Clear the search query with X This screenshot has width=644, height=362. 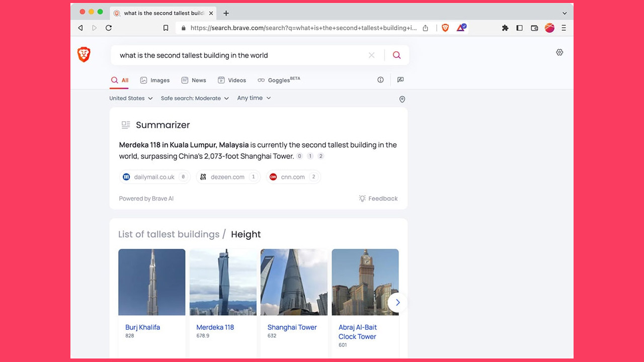371,55
